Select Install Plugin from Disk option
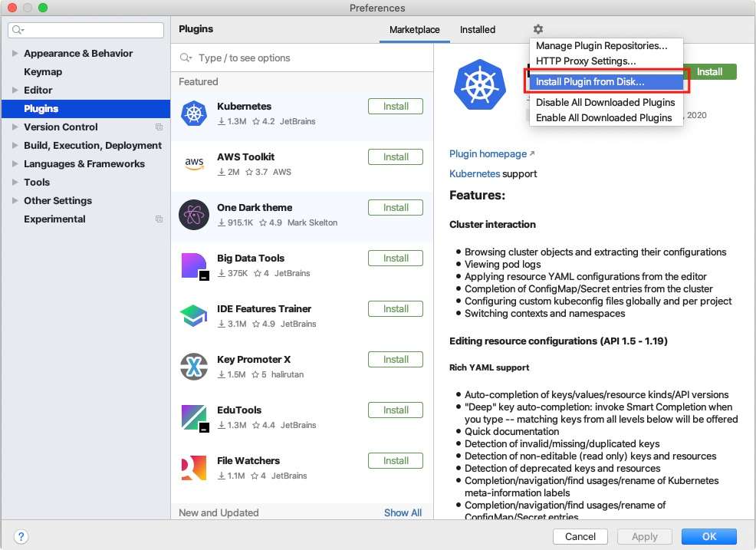Viewport: 756px width, 550px height. click(606, 82)
